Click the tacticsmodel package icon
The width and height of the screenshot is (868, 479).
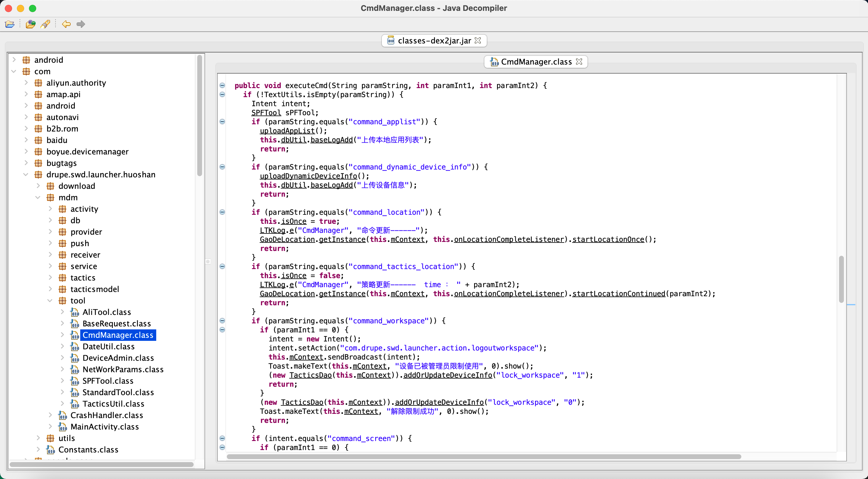point(63,289)
